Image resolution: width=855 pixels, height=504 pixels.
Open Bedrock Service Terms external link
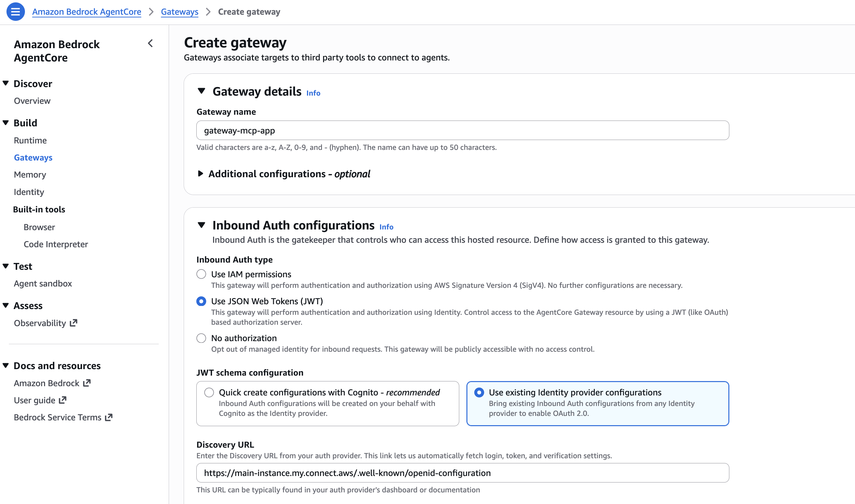coord(109,417)
